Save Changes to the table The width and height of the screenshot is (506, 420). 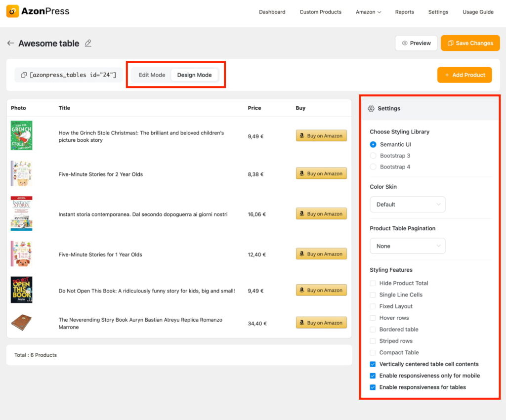pos(470,43)
